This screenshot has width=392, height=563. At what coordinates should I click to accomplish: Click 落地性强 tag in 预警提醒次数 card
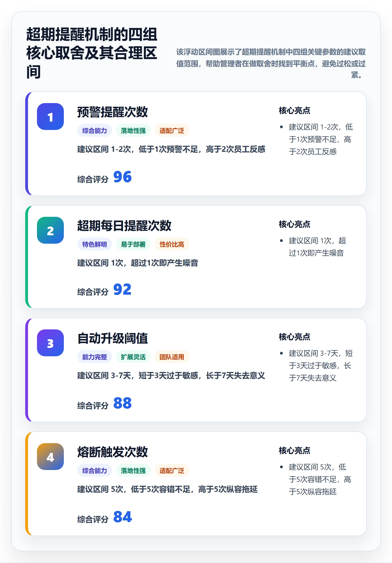tap(133, 131)
